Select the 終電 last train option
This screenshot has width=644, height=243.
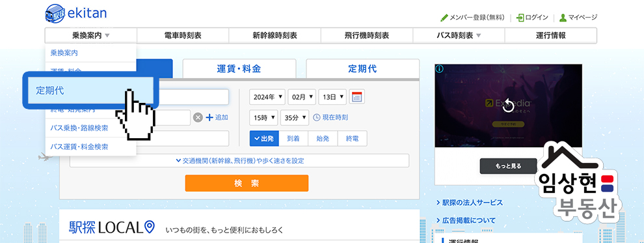tap(353, 139)
